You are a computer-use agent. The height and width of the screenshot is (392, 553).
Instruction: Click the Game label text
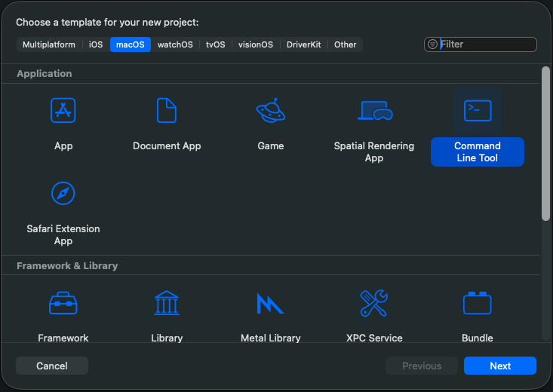(271, 145)
